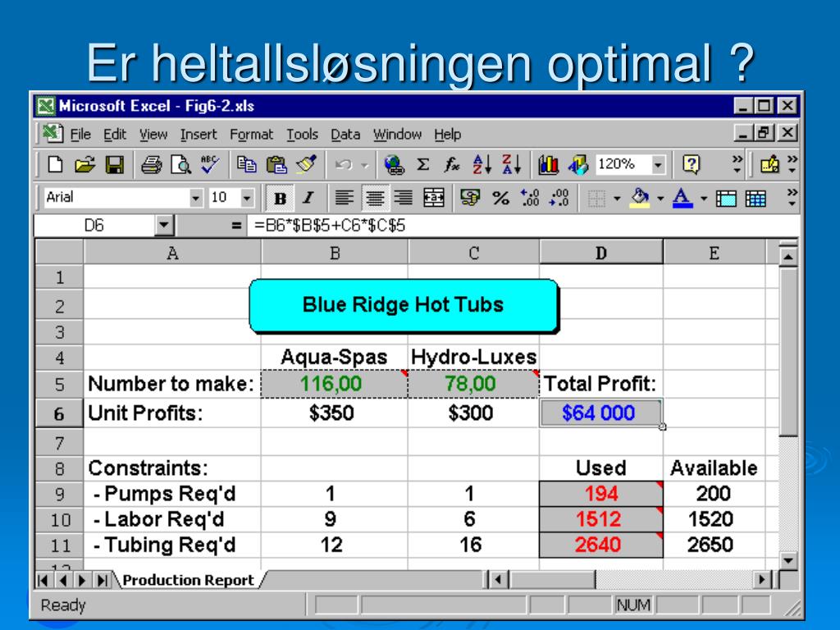This screenshot has height=630, width=840.
Task: Expand the Fill Color dropdown arrow
Action: 660,199
